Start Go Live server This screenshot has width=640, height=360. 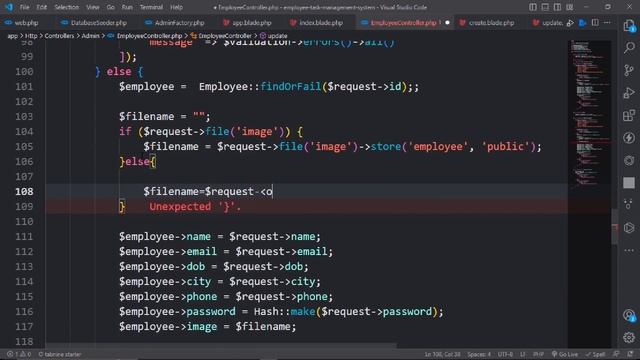pyautogui.click(x=564, y=354)
